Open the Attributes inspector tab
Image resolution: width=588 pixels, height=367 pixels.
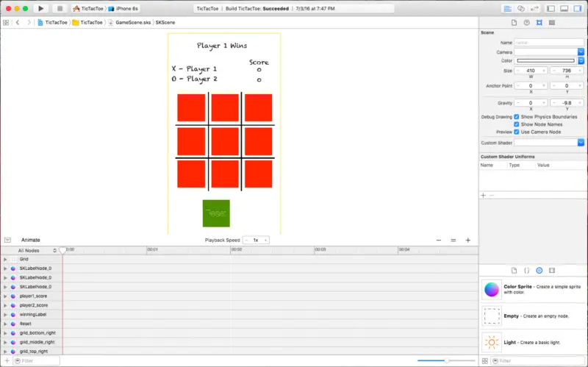[x=539, y=23]
